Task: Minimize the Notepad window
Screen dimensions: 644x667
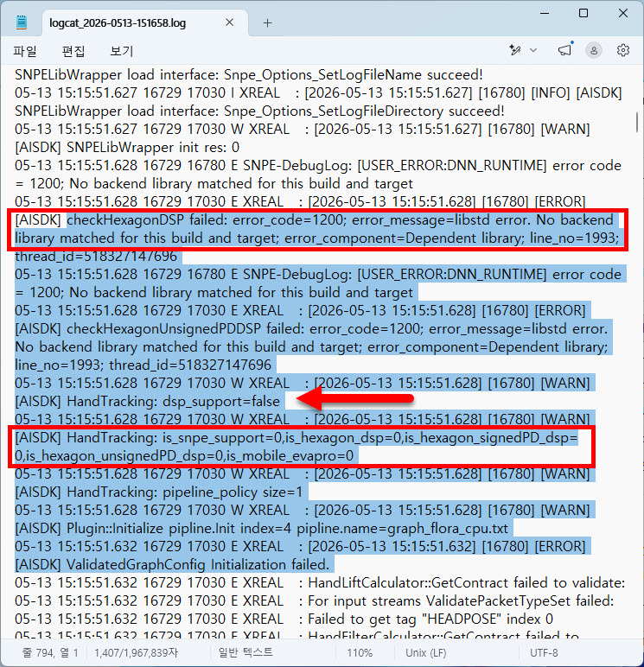Action: [x=545, y=13]
